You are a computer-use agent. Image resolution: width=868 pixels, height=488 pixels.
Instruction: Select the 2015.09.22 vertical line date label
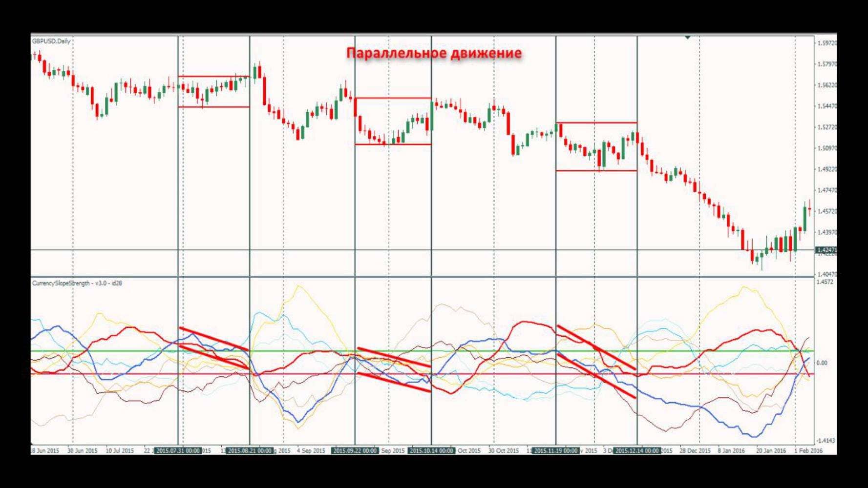[x=355, y=450]
